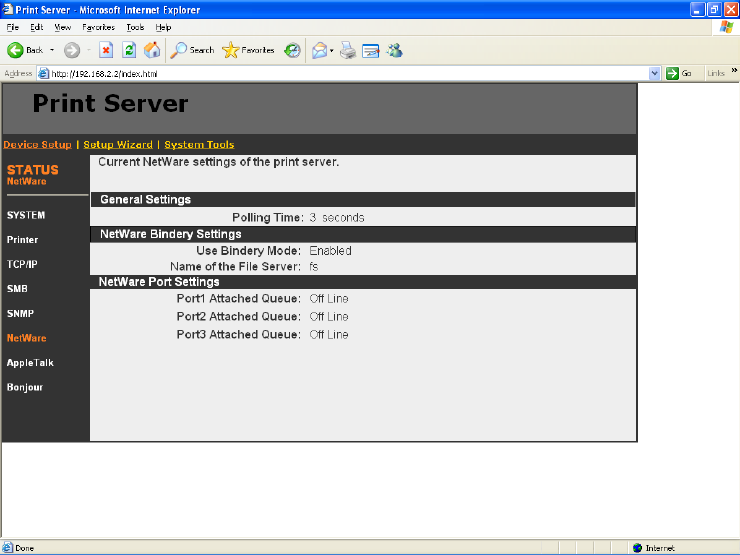Click the Polling Time value '3 seconds'
Viewport: 740px width, 555px height.
[x=337, y=218]
